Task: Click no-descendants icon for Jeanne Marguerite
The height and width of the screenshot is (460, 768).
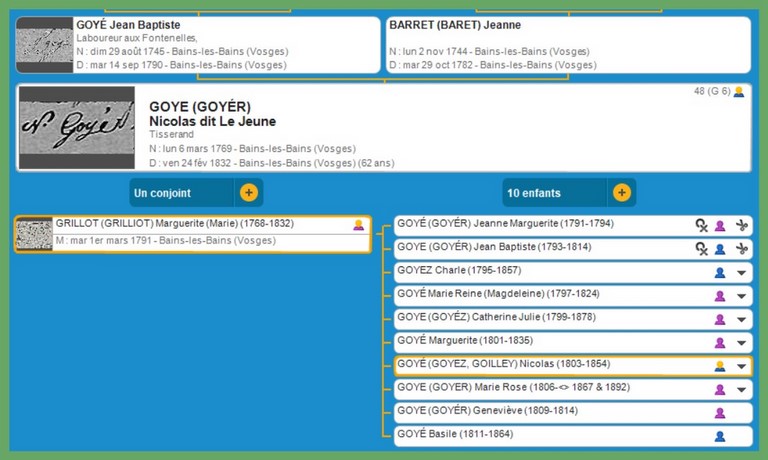Action: tap(702, 226)
